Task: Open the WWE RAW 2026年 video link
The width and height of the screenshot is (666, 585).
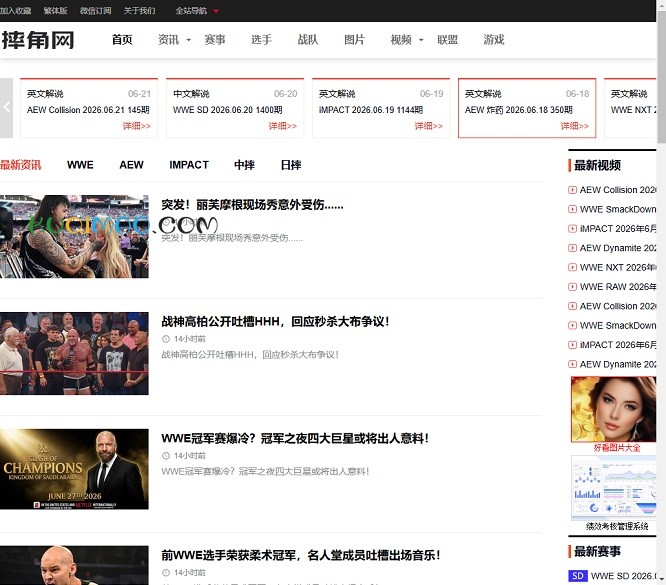Action: [618, 287]
